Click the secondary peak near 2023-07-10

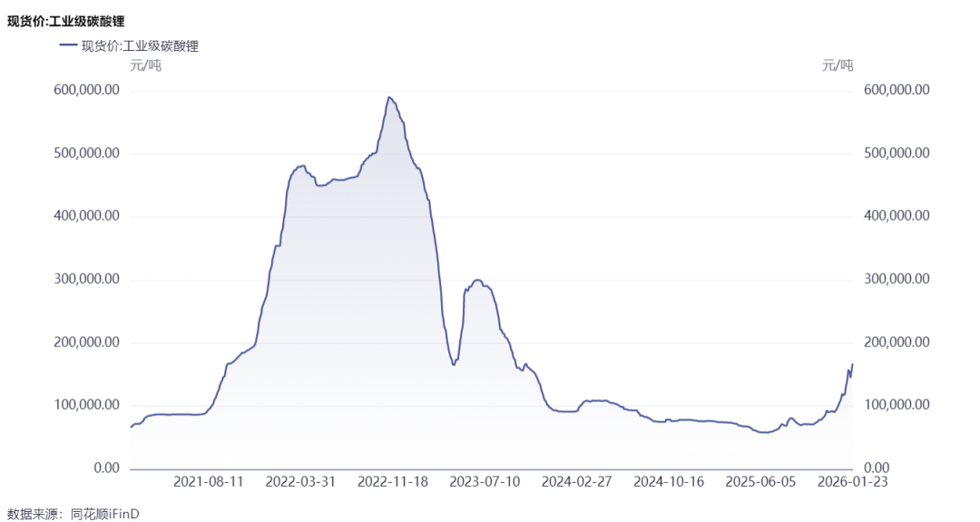(x=477, y=281)
